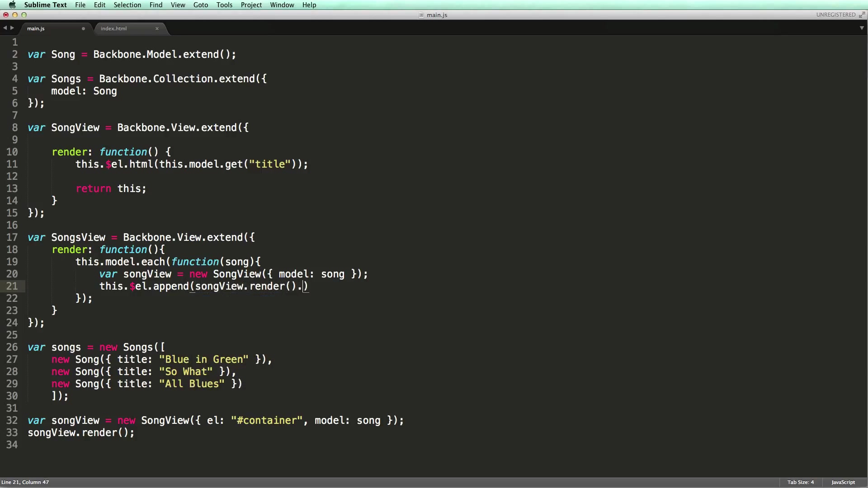Click the unsaved dot on main.js tab

(x=83, y=28)
